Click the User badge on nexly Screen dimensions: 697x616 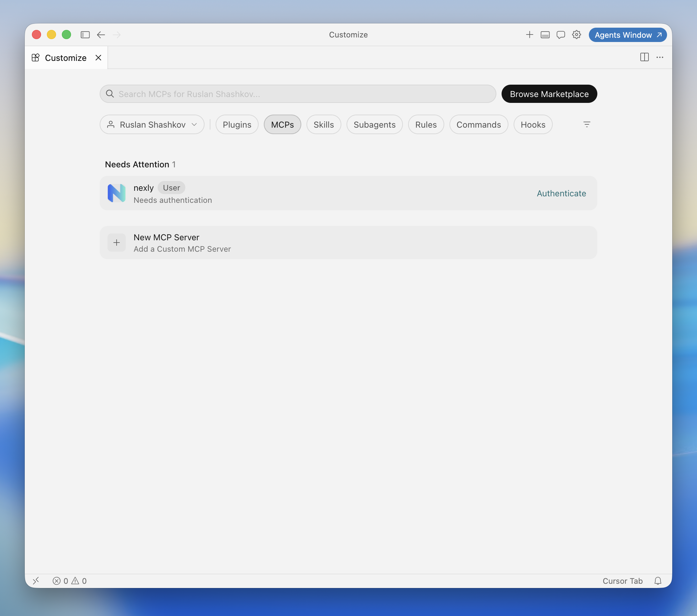(x=171, y=188)
